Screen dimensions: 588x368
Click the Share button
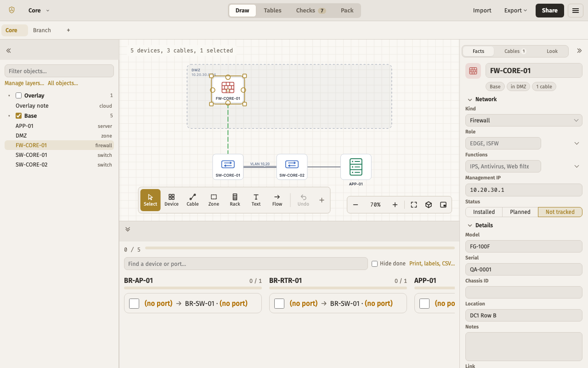(x=550, y=11)
